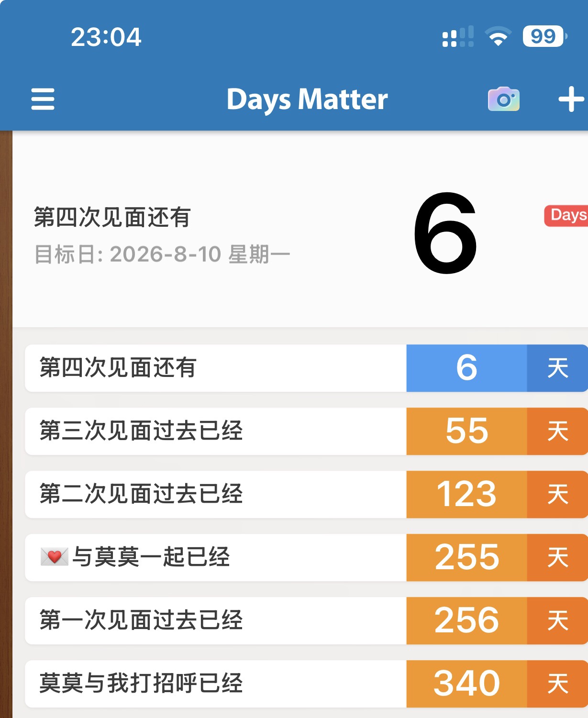Tap the large featured countdown number 6
Screen dimensions: 588x718
point(445,233)
